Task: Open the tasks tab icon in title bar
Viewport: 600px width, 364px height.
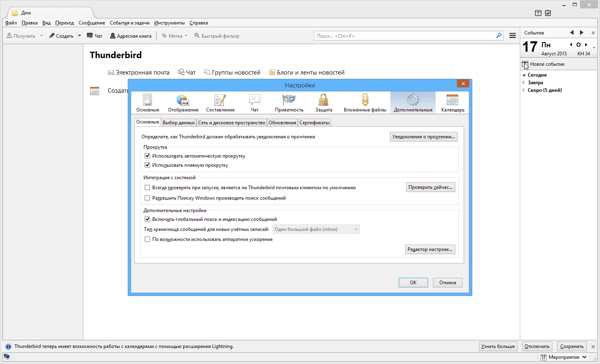Action: pos(548,13)
